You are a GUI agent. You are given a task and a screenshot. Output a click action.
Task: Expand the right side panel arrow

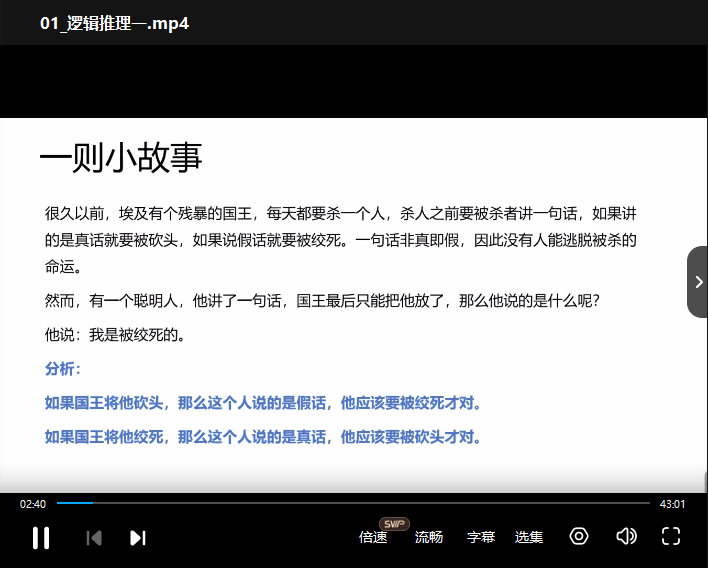698,282
